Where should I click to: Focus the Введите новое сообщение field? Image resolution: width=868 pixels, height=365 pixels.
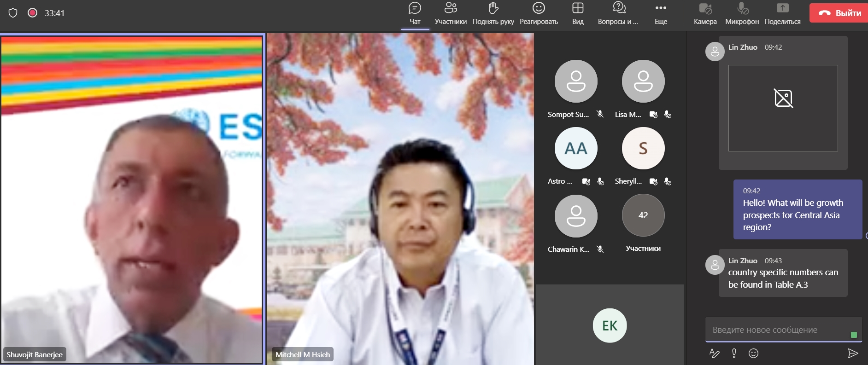[783, 330]
